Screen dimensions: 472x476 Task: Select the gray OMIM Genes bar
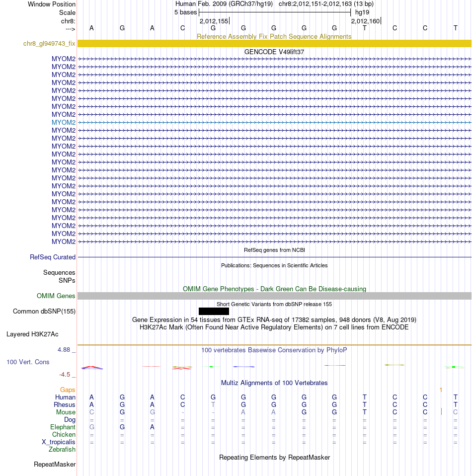click(274, 296)
